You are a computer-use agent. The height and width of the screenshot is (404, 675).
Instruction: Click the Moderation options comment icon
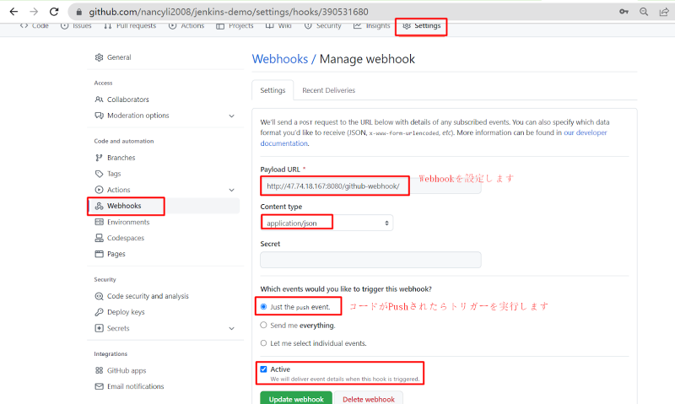coord(99,115)
